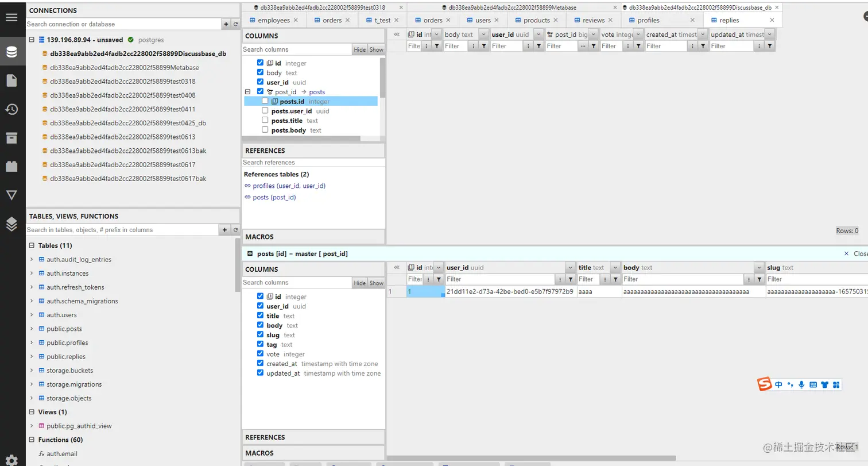Image resolution: width=868 pixels, height=466 pixels.
Task: Open the cell data view sidebar icon
Action: 11,195
